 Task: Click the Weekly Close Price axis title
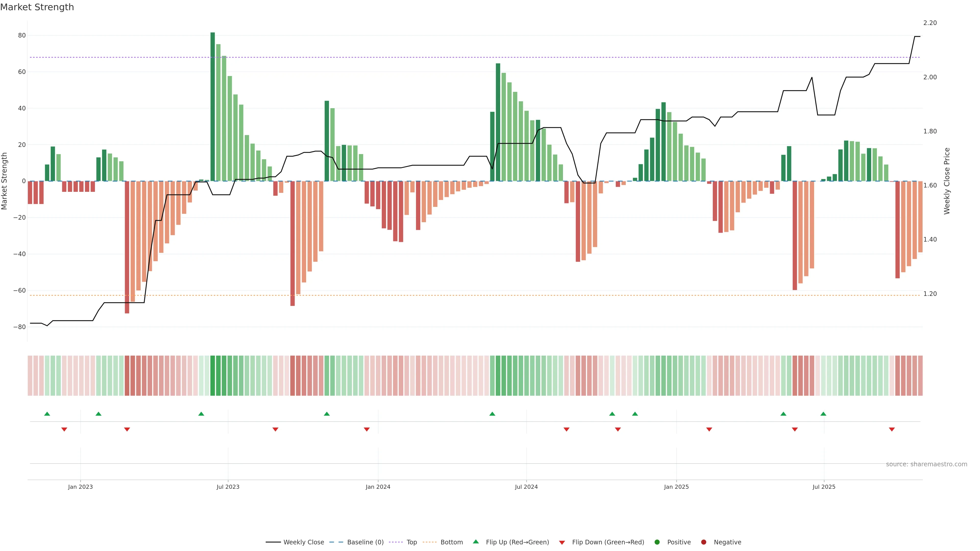(947, 181)
